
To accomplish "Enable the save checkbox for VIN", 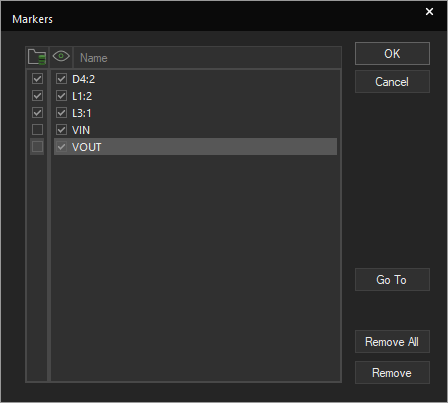I will pyautogui.click(x=37, y=130).
